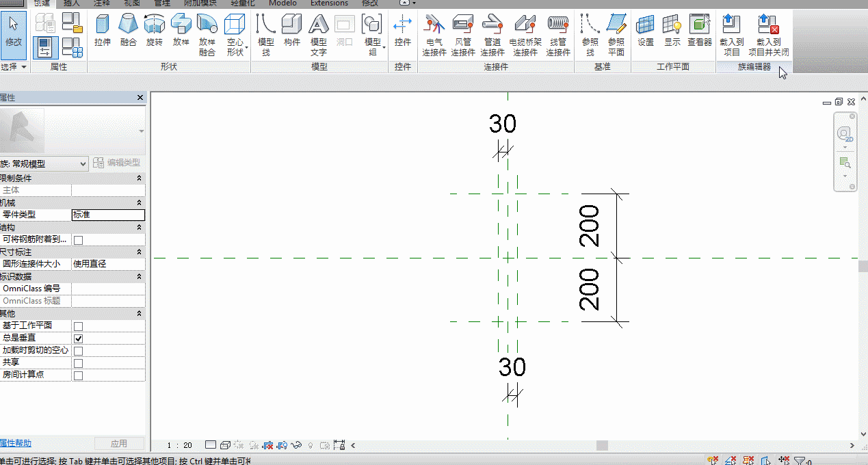This screenshot has height=465, width=868.
Task: Add a 电缆桥架连接件 cable tray connector
Action: pyautogui.click(x=525, y=35)
